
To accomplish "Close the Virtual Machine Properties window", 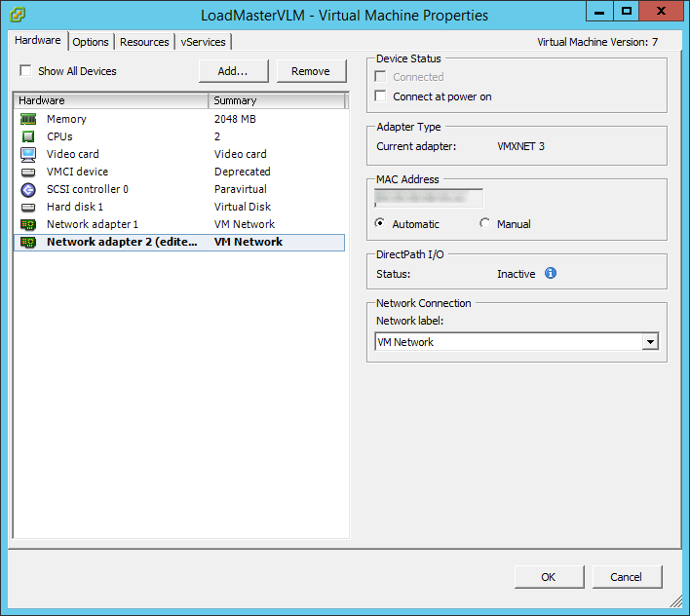I will [x=661, y=11].
